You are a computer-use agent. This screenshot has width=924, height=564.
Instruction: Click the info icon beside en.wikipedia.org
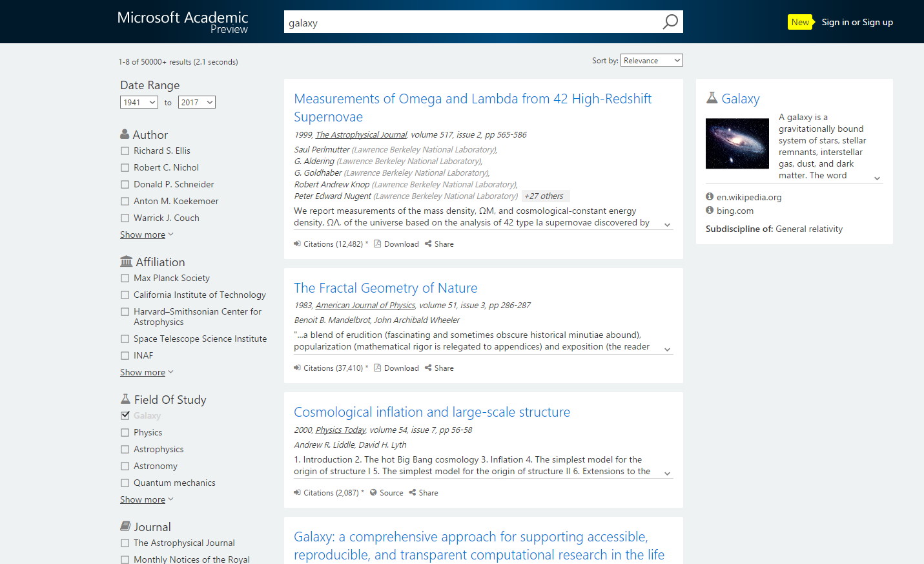710,197
